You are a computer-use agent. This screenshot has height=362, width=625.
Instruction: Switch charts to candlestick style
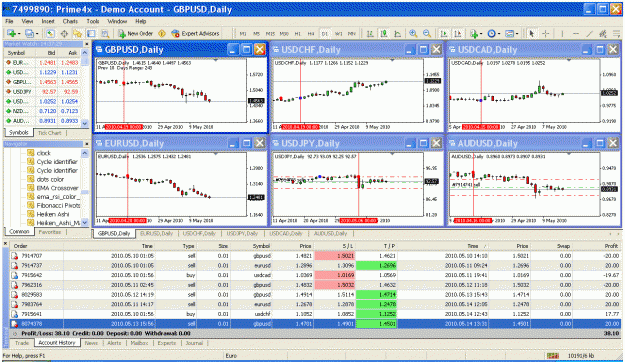(x=384, y=34)
